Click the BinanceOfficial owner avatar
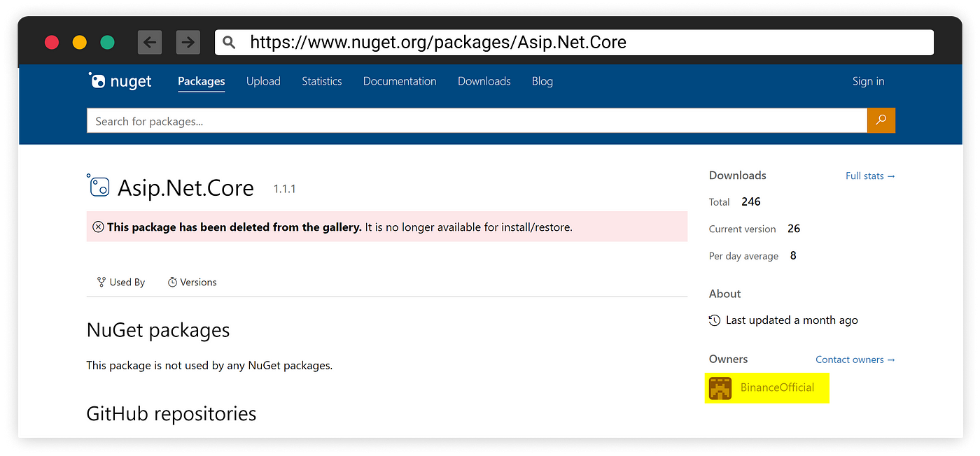 [x=720, y=388]
